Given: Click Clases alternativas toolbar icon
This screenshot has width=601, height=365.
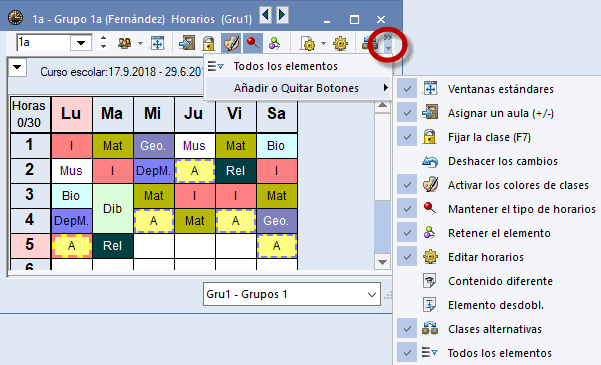Looking at the screenshot, I should coord(369,43).
